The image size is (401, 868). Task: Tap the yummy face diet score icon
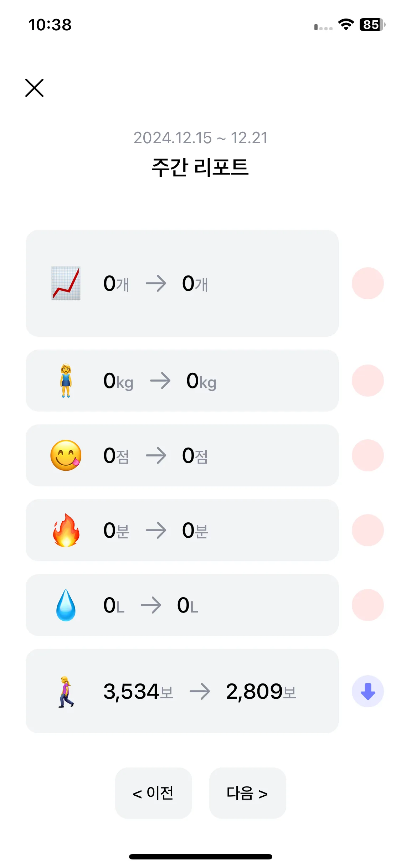pyautogui.click(x=66, y=455)
